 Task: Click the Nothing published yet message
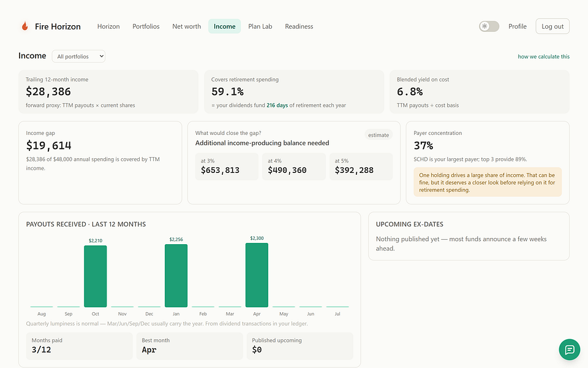[461, 243]
